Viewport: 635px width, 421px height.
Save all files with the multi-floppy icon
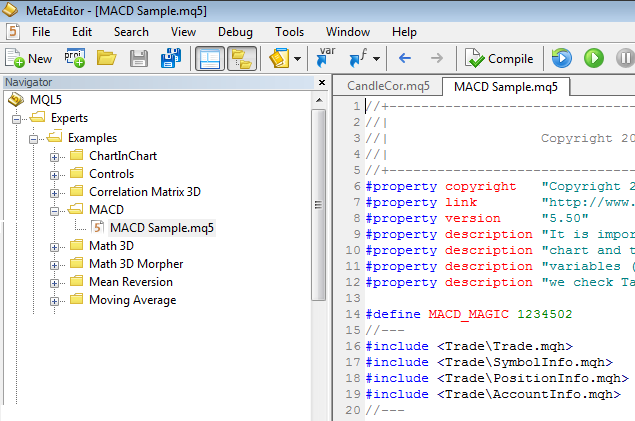(x=171, y=58)
